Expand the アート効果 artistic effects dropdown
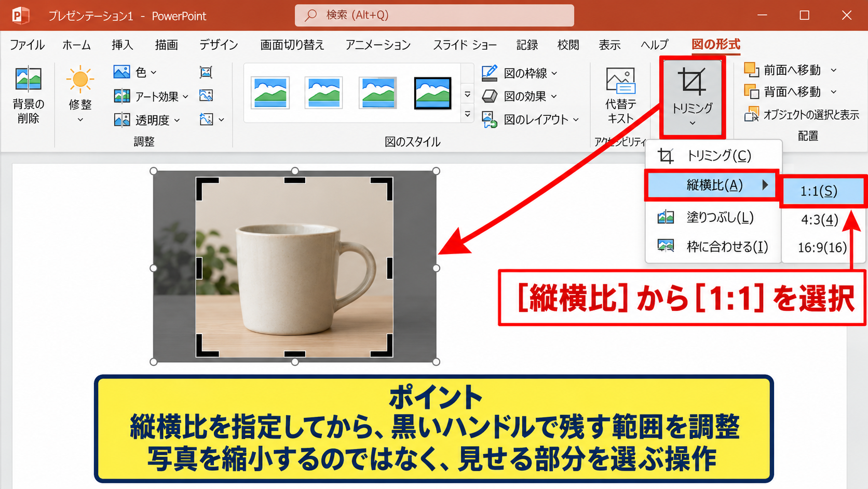 click(185, 97)
